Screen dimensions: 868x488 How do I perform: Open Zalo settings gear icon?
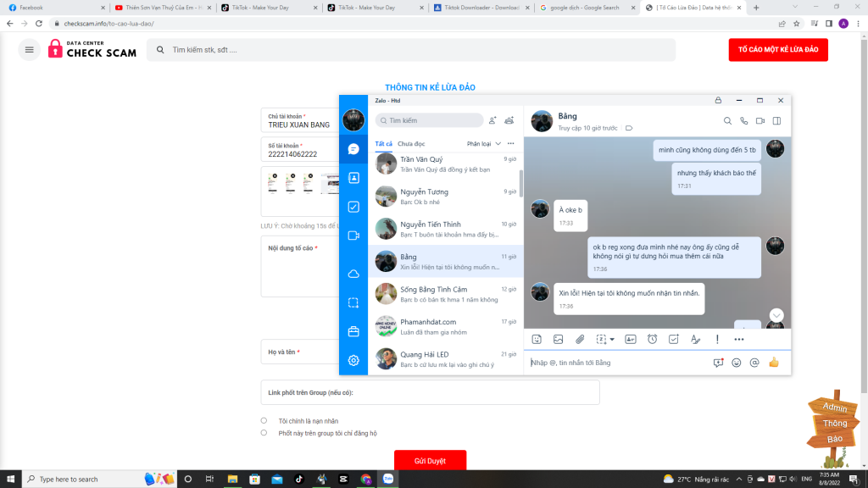353,360
